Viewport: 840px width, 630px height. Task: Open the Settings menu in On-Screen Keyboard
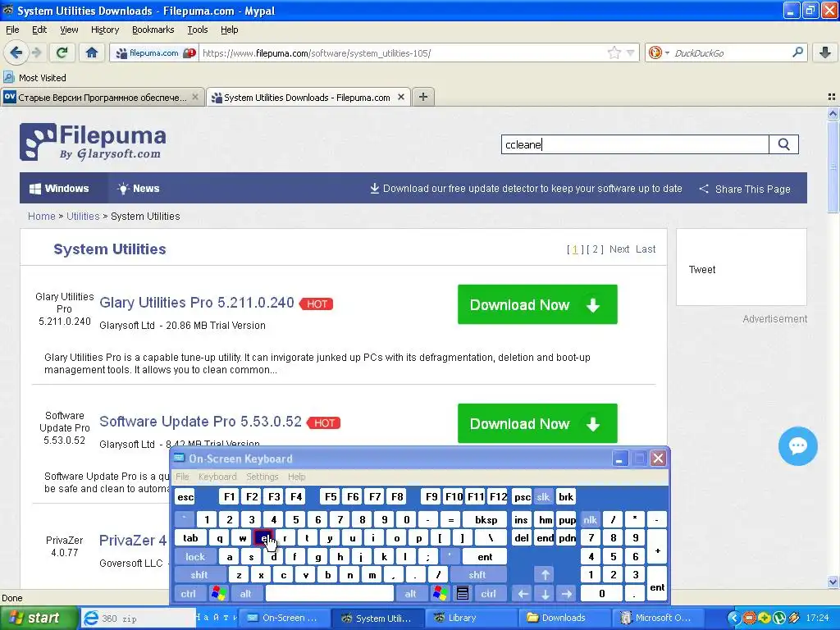click(262, 477)
